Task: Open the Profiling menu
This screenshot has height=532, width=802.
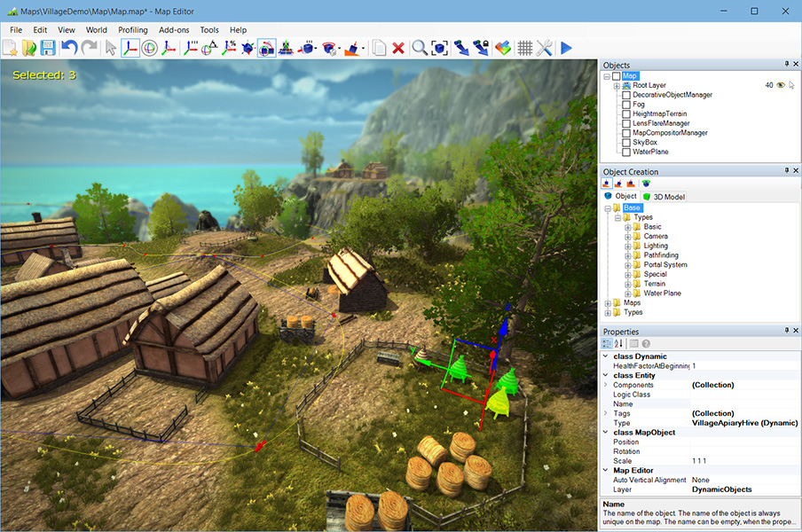Action: (x=132, y=30)
